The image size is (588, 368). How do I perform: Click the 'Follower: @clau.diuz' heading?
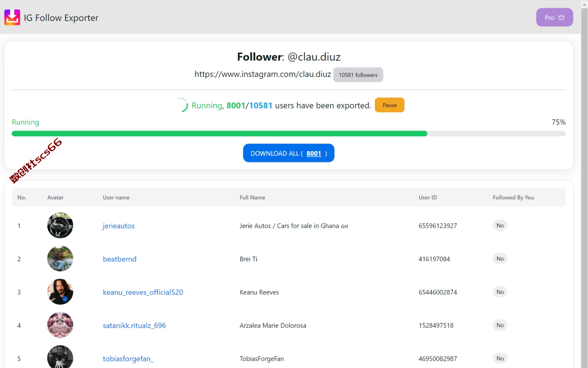tap(288, 57)
